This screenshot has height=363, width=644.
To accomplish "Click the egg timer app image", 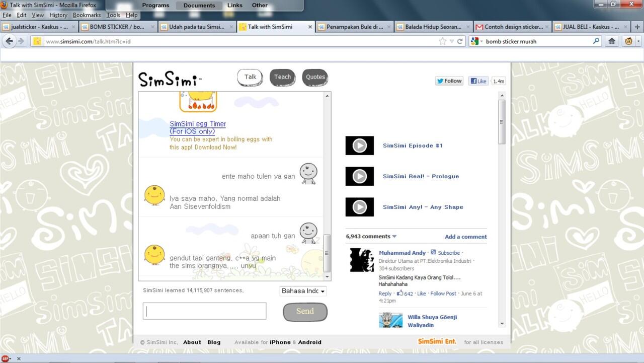I will click(x=199, y=102).
